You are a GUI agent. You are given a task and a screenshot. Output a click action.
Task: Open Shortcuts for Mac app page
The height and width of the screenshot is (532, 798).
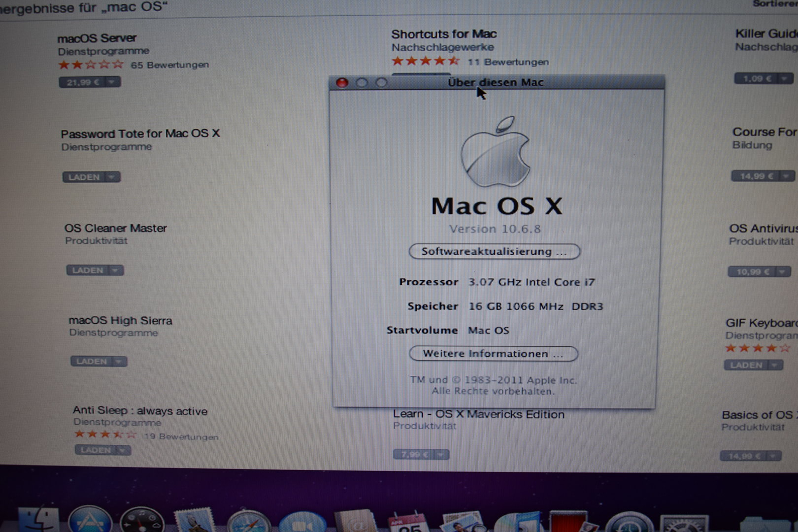pos(444,34)
